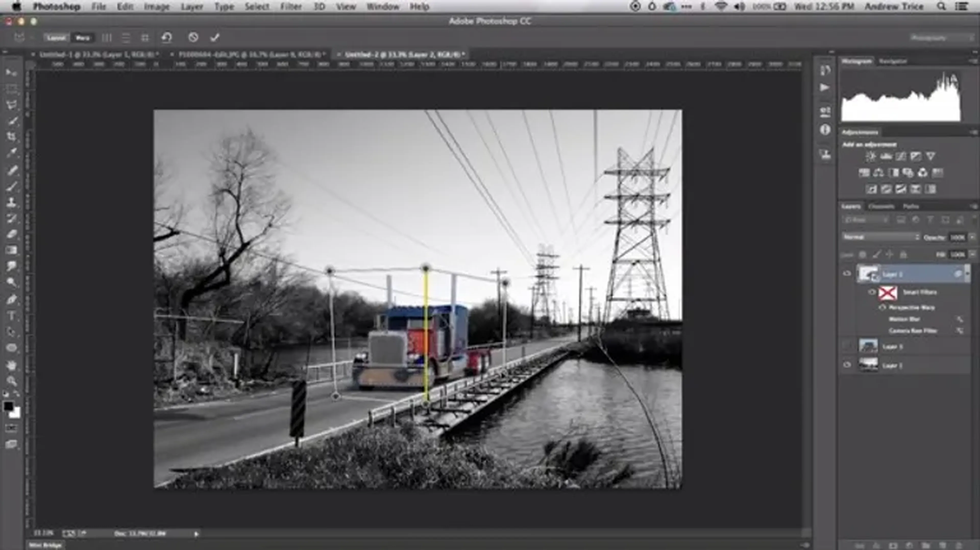The height and width of the screenshot is (550, 980).
Task: Expand the Fill value dropdown arrow
Action: pyautogui.click(x=972, y=254)
